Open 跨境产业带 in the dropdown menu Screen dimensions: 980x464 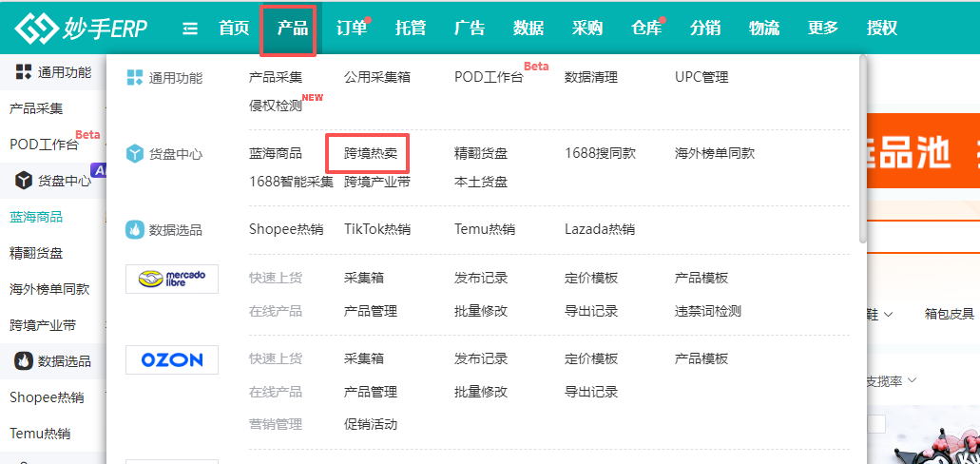click(x=376, y=182)
